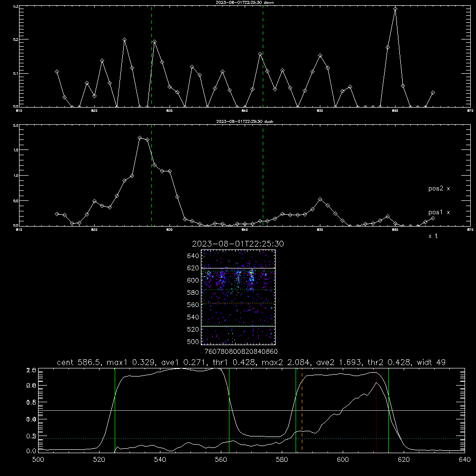Click 'max2 2.084' in the stats line
Image resolution: width=476 pixels, height=476 pixels.
[287, 362]
